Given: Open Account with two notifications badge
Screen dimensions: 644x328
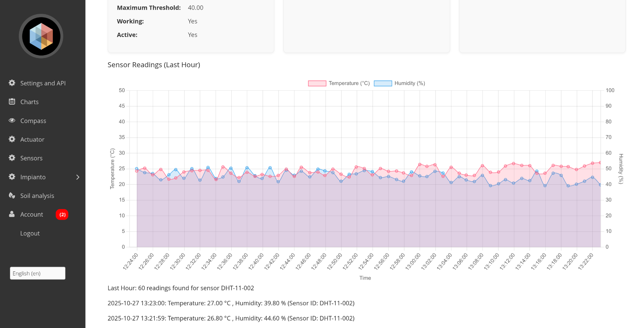Looking at the screenshot, I should click(32, 214).
